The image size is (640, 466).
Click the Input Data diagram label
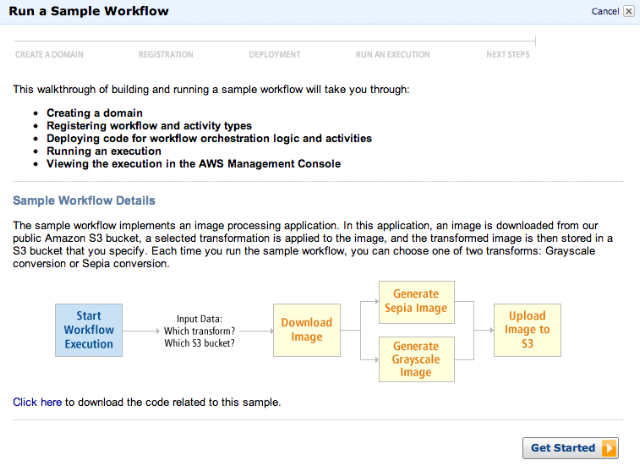200,331
